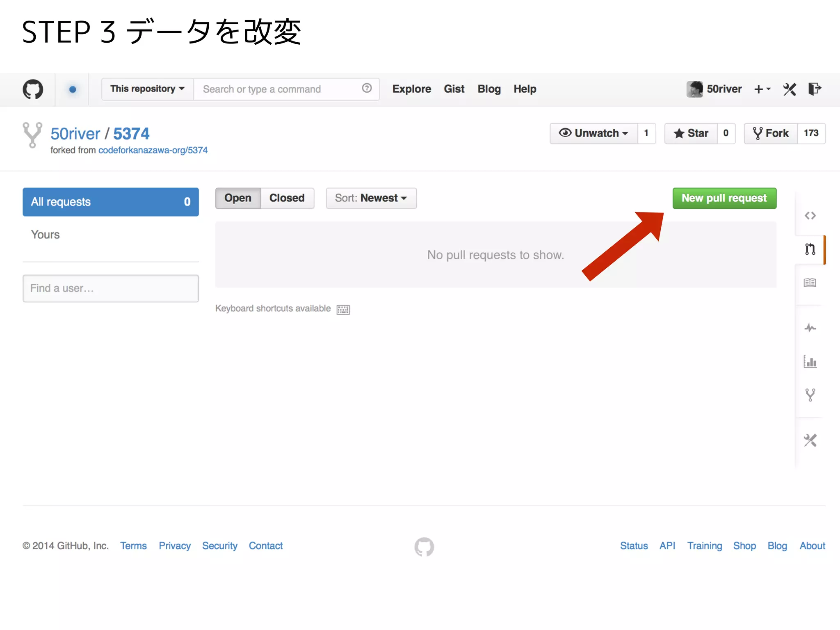Open the Status footer link
840x630 pixels.
[x=634, y=546]
